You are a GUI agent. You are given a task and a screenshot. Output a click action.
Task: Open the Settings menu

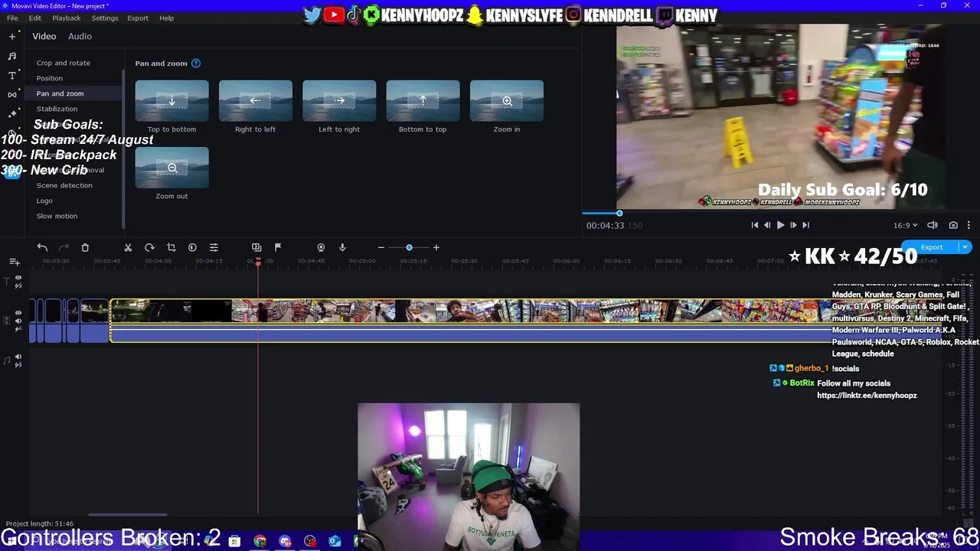click(x=105, y=18)
